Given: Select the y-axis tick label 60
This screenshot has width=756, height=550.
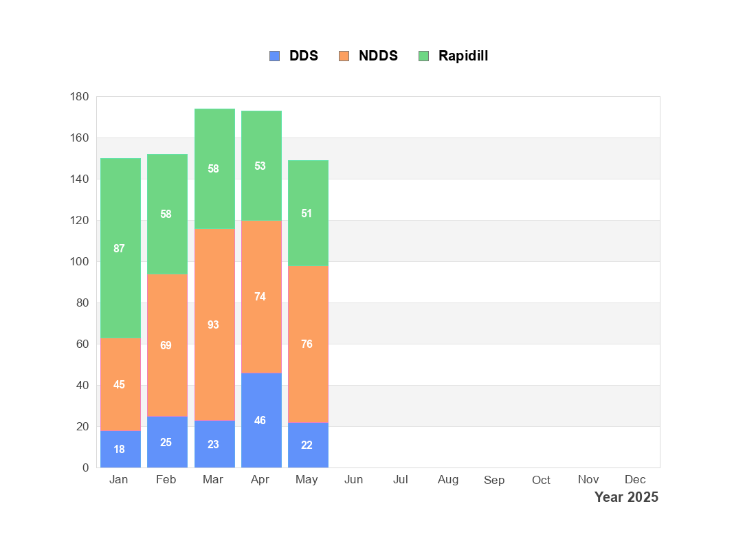Looking at the screenshot, I should 82,344.
